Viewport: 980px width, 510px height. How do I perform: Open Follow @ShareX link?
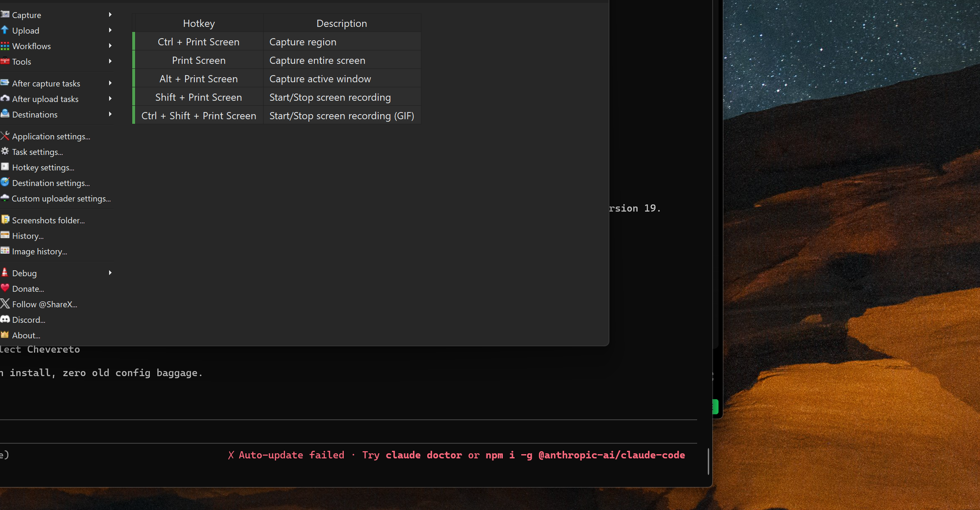point(44,304)
